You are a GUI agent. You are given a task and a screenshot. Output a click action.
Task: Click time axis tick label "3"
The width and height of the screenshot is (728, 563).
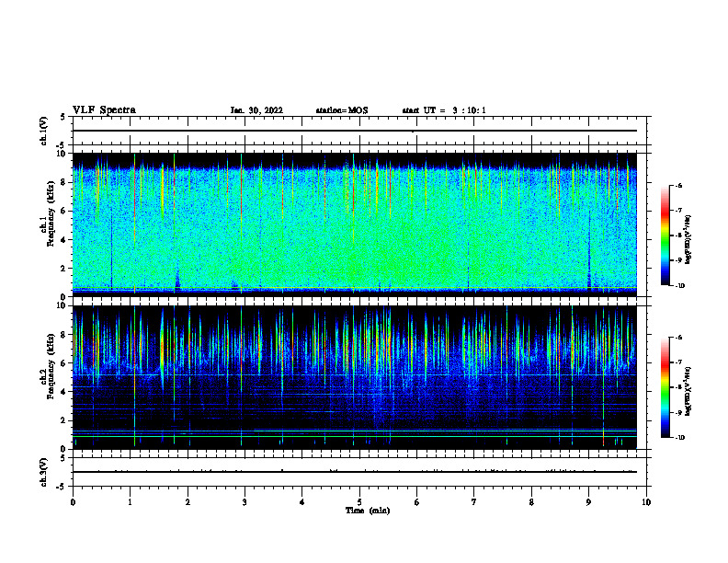245,502
